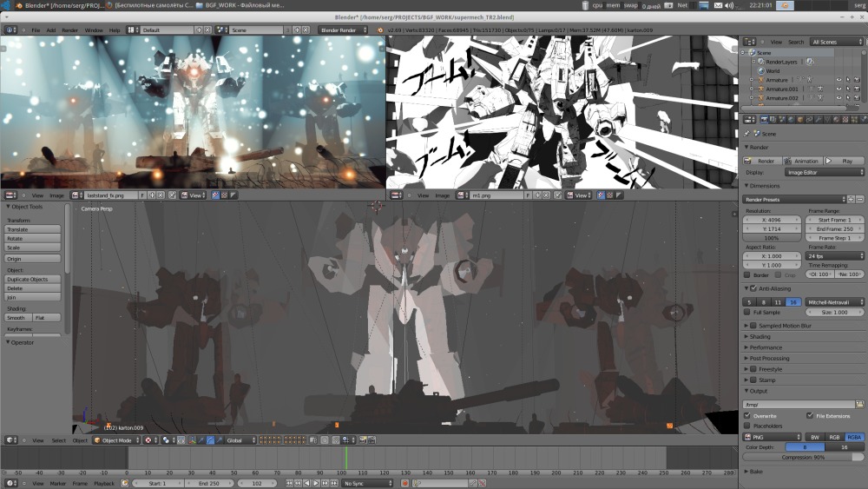
Task: Click add render preset plus icon
Action: click(x=852, y=200)
